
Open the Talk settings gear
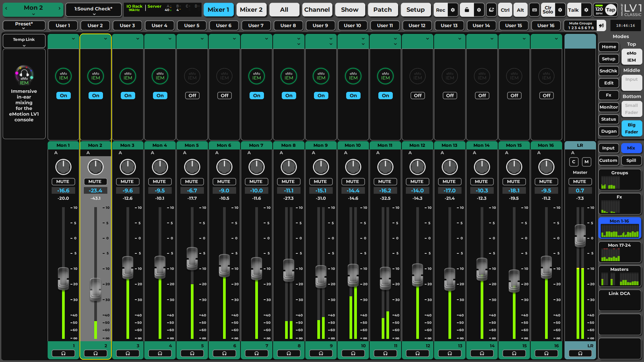[x=586, y=10]
